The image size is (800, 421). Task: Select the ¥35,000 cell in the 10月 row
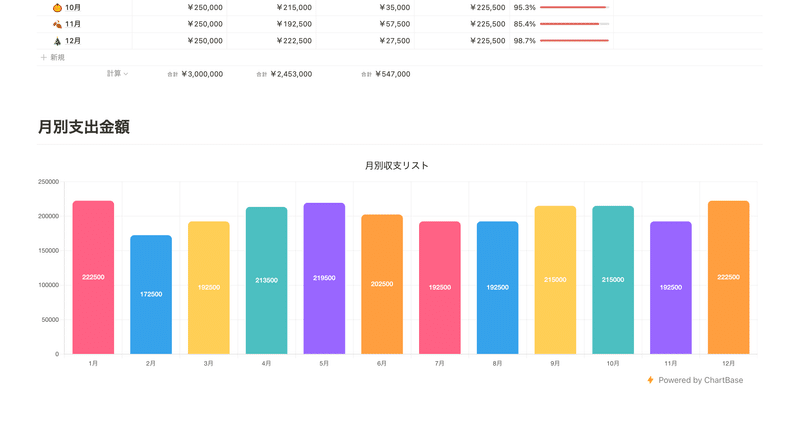(x=365, y=8)
